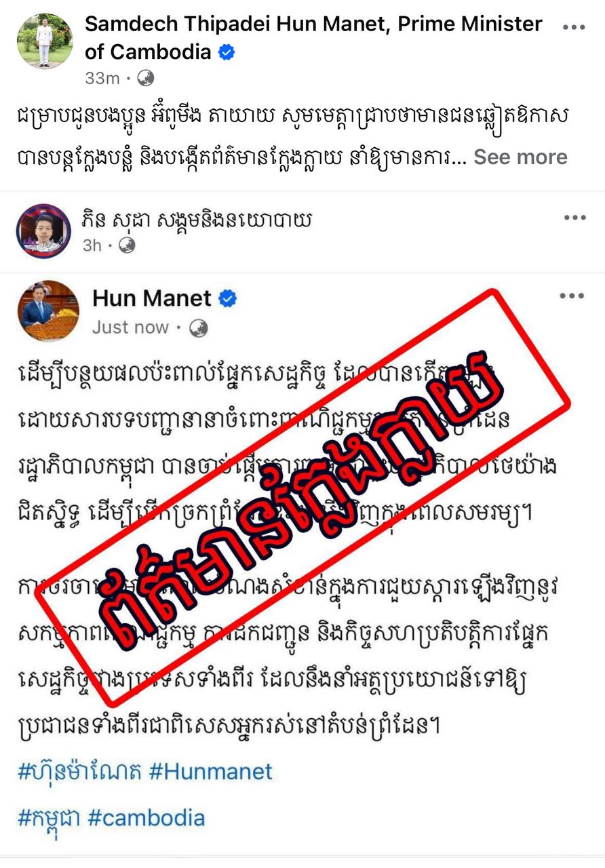Click the Hun Manet name link
This screenshot has width=605, height=868.
[152, 298]
